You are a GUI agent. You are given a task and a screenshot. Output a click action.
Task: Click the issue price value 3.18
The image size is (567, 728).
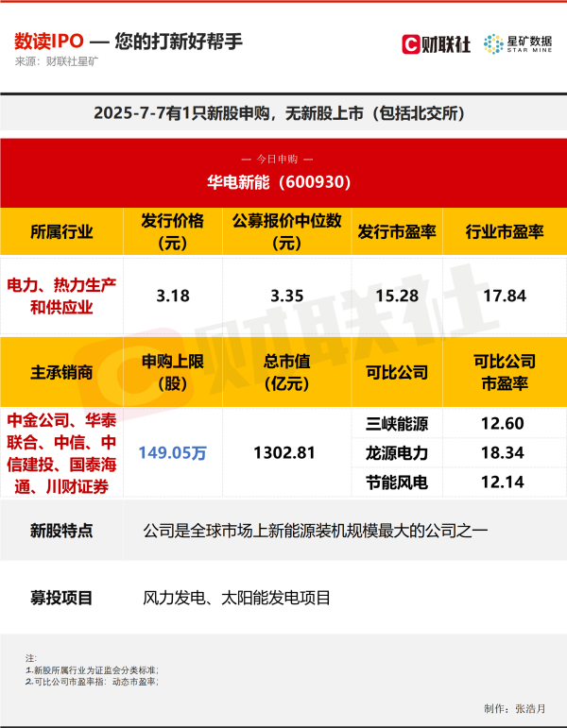pyautogui.click(x=172, y=296)
